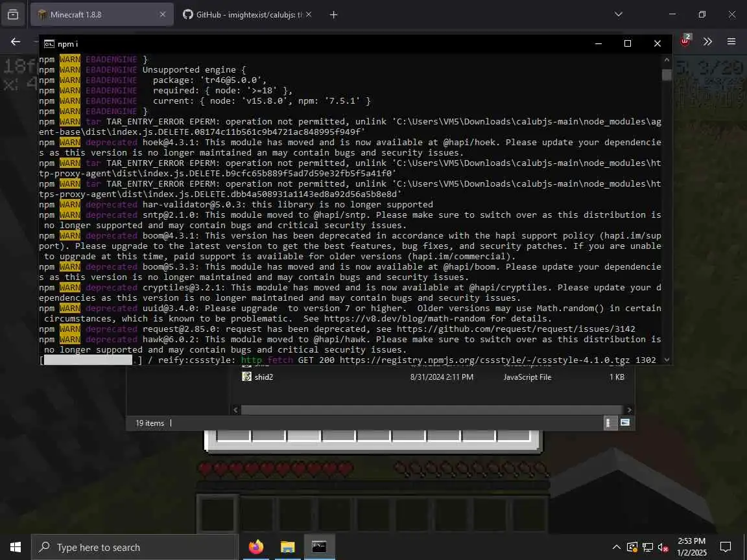The height and width of the screenshot is (560, 747).
Task: Click the Explorer horizontal scrollbar track
Action: (432, 410)
